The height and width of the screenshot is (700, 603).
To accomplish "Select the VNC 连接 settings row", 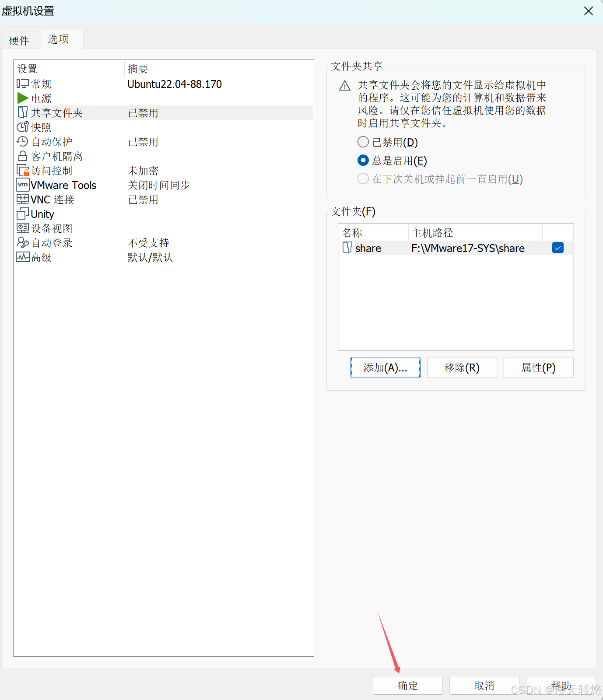I will (x=164, y=199).
